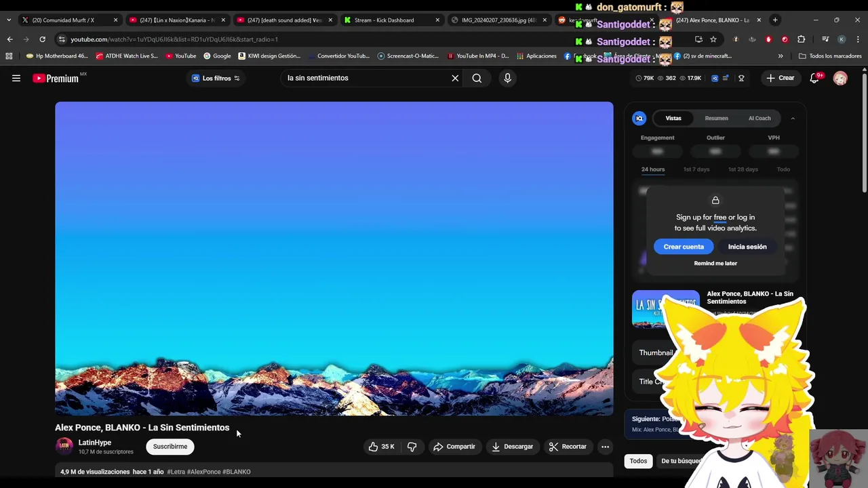Switch to Stream - Kick Dashboard tab

pyautogui.click(x=393, y=20)
